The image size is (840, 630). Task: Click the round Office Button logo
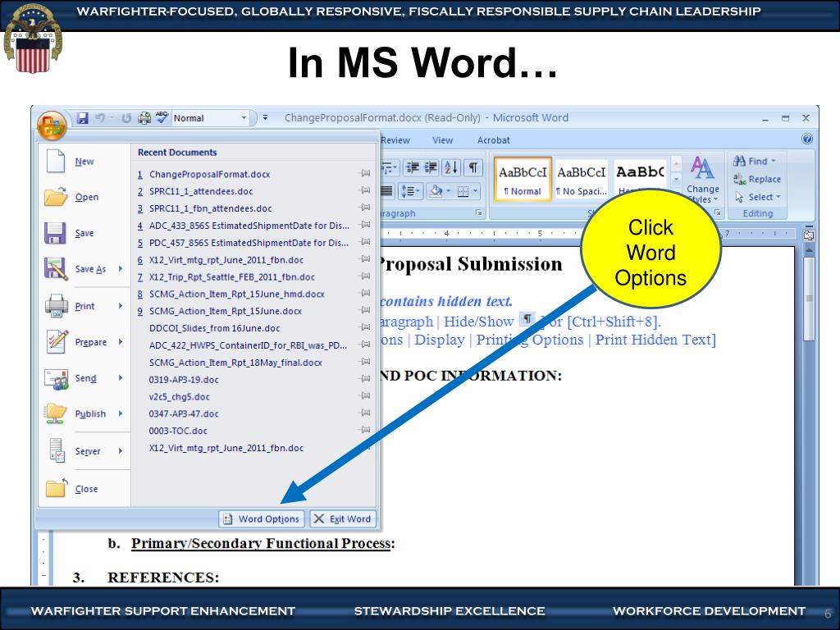tap(52, 126)
